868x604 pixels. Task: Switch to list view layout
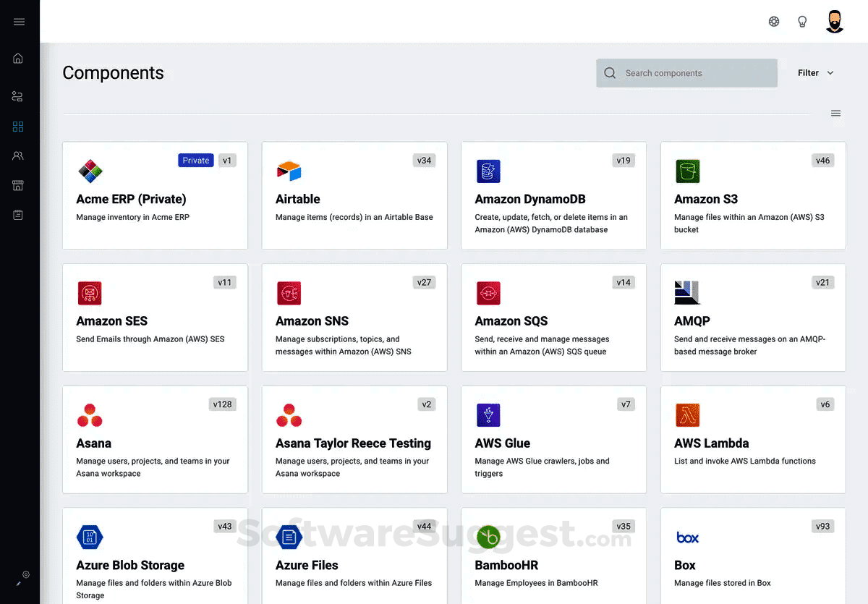(835, 114)
